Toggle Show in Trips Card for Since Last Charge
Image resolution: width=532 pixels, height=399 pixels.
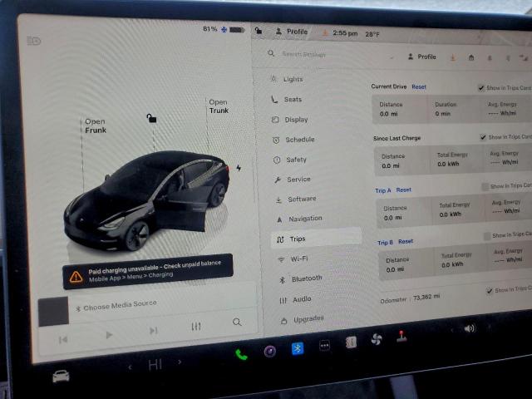[x=483, y=137]
